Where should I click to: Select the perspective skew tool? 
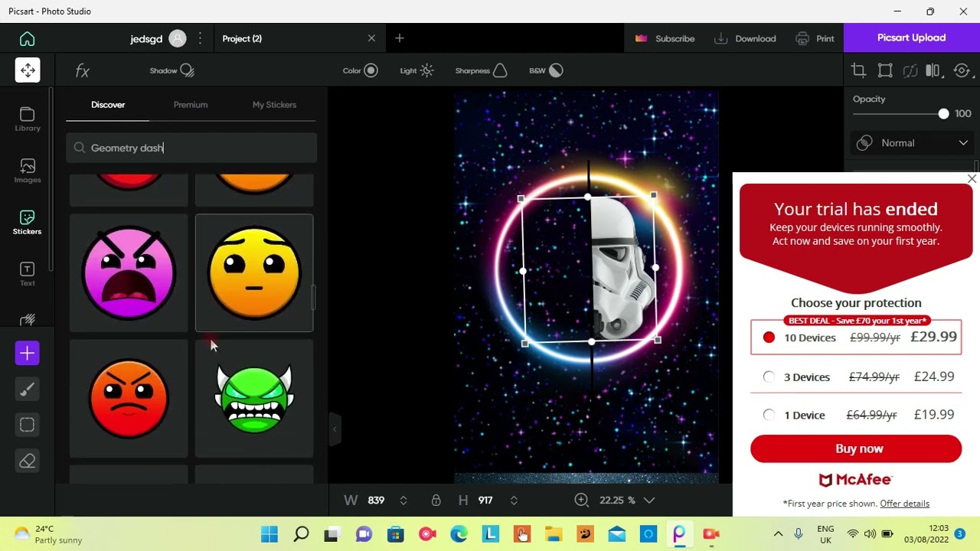910,70
